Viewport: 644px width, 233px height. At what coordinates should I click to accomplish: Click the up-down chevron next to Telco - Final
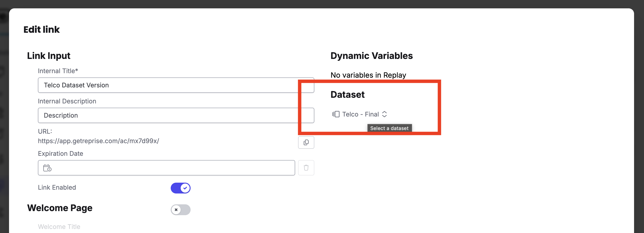coord(384,114)
